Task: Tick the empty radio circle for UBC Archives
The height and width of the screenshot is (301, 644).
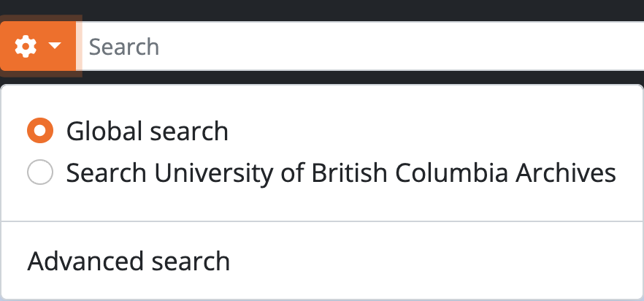Action: pos(39,173)
